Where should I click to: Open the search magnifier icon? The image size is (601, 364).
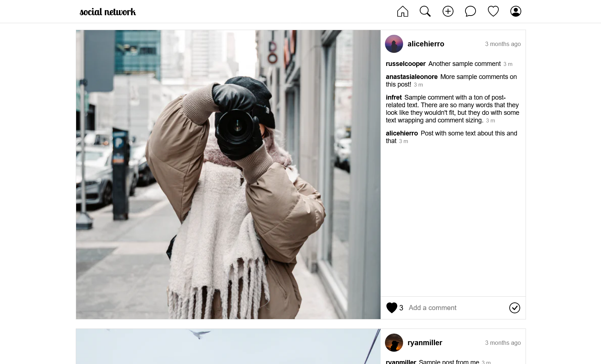(x=425, y=12)
